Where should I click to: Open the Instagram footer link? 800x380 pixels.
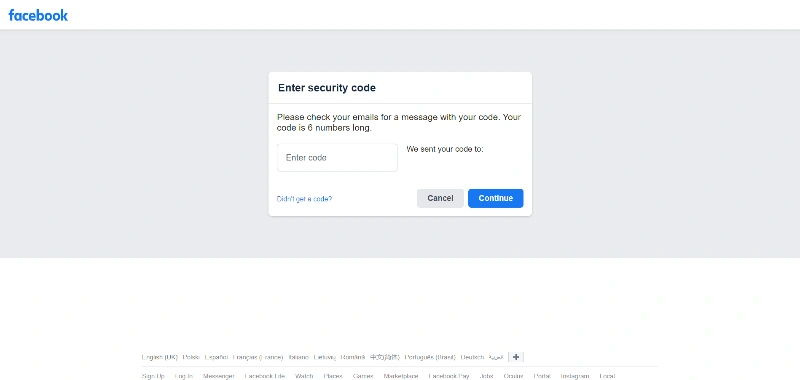[x=575, y=376]
